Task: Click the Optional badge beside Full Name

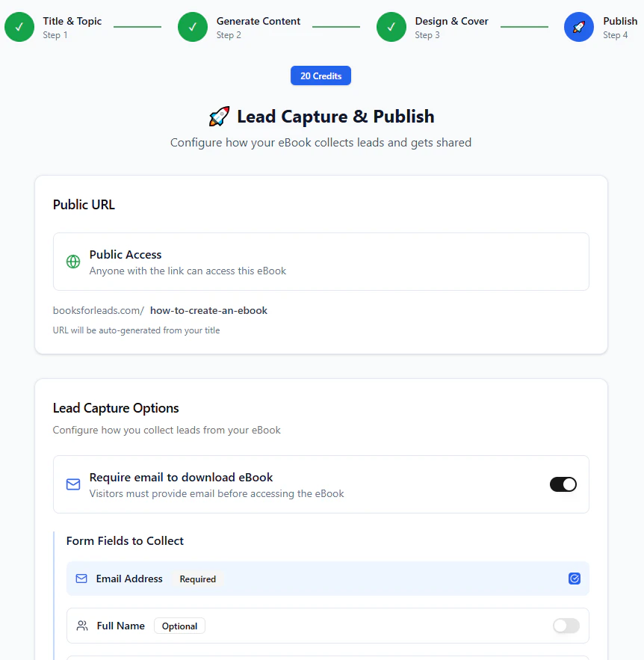Action: tap(179, 626)
